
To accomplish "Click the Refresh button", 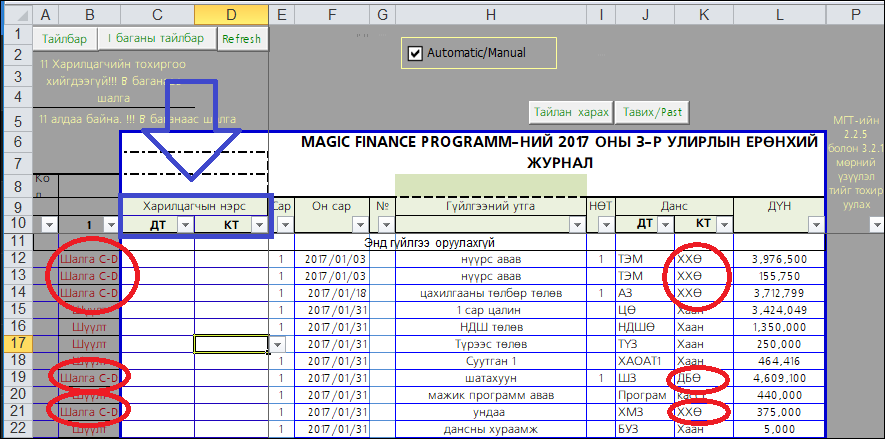I will tap(242, 39).
